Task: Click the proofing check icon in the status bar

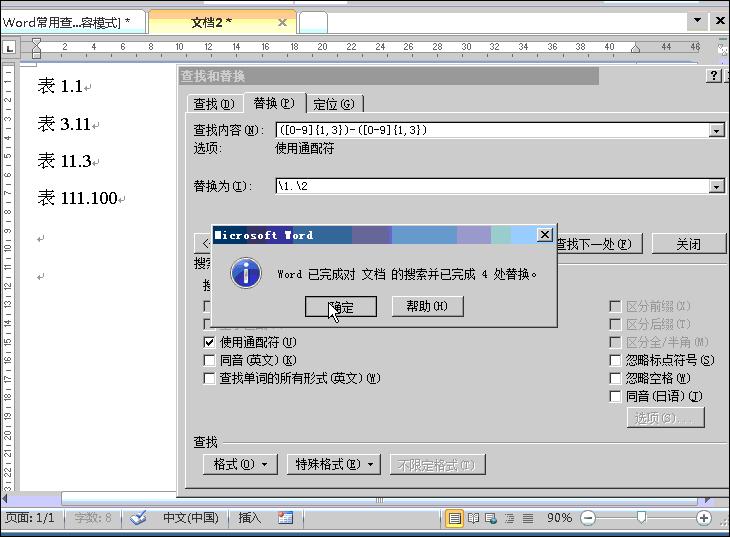Action: point(138,517)
